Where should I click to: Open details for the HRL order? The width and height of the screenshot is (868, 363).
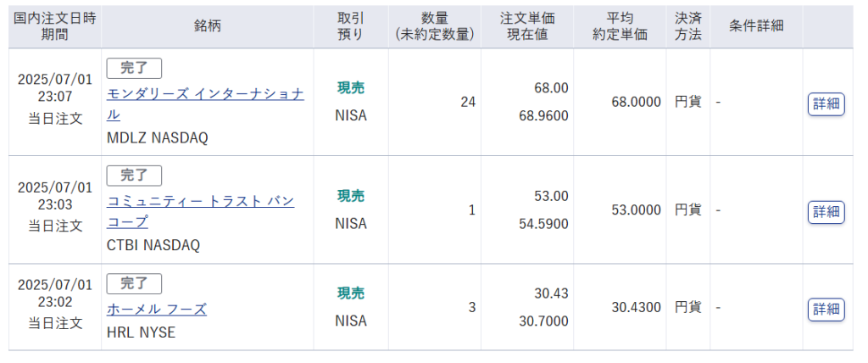click(x=826, y=310)
